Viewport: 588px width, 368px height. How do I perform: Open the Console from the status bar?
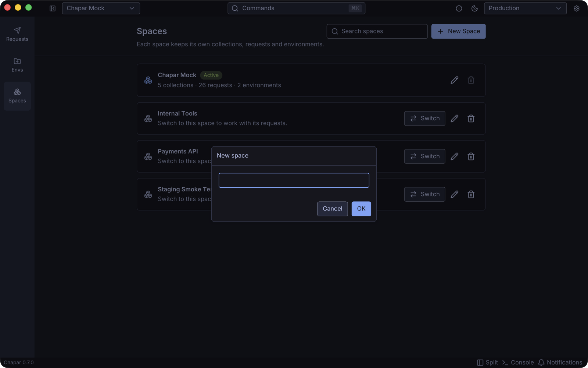pyautogui.click(x=518, y=362)
